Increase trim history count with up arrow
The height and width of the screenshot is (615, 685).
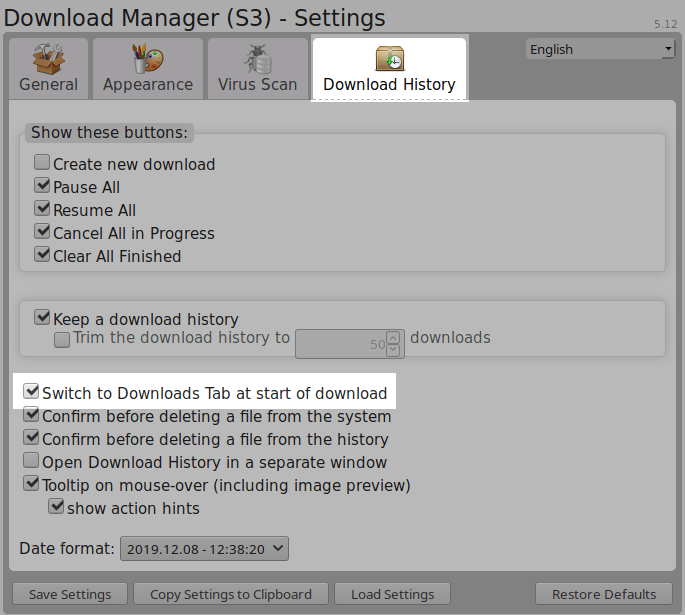(393, 338)
